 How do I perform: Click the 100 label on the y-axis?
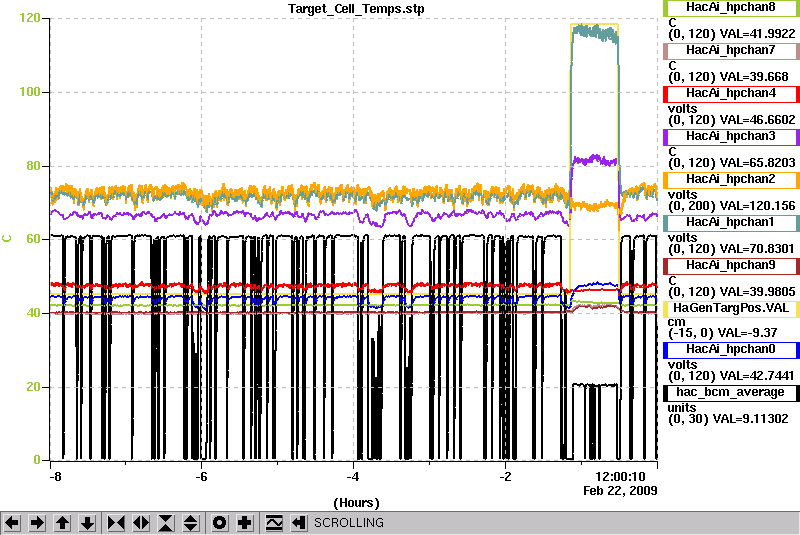[30, 92]
